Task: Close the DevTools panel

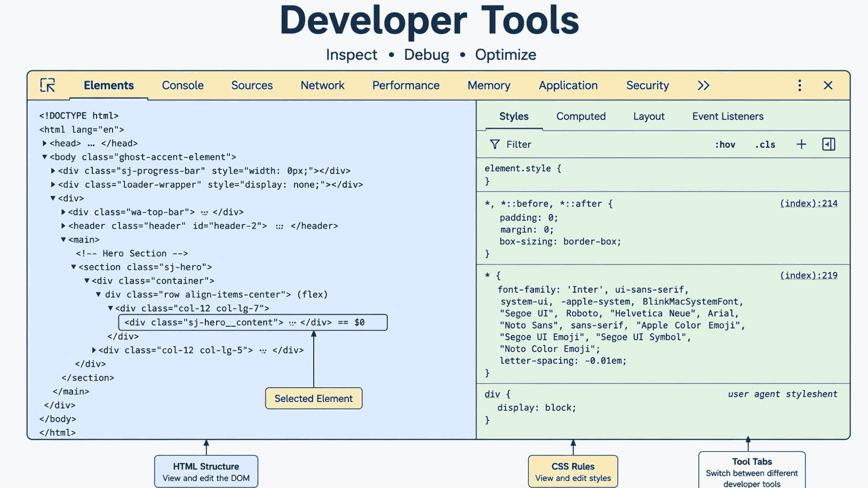Action: tap(828, 85)
